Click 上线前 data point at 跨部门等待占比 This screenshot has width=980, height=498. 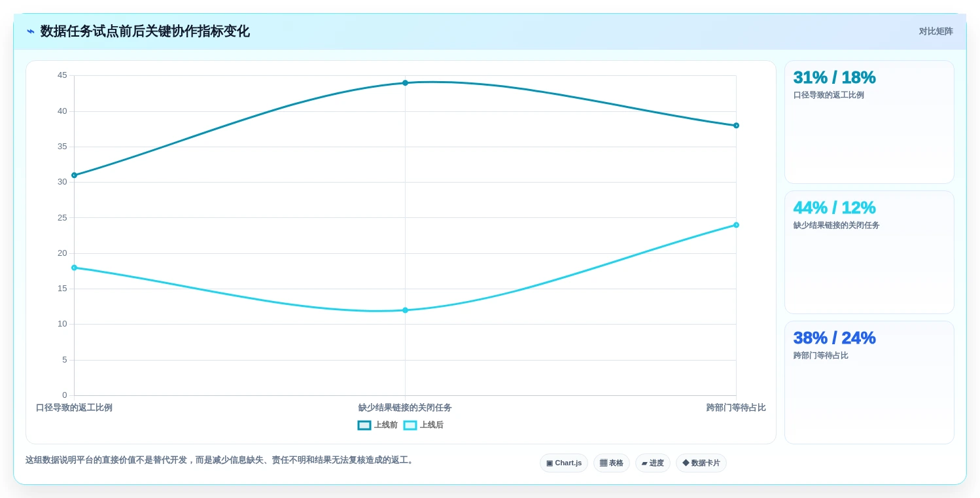point(736,126)
